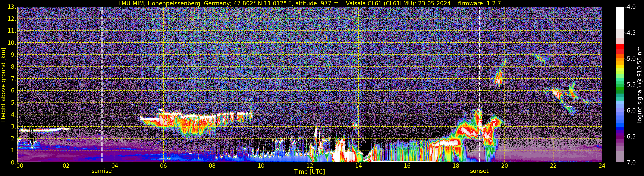
Task: Click the height axis tick '12.'
Action: coord(12,19)
